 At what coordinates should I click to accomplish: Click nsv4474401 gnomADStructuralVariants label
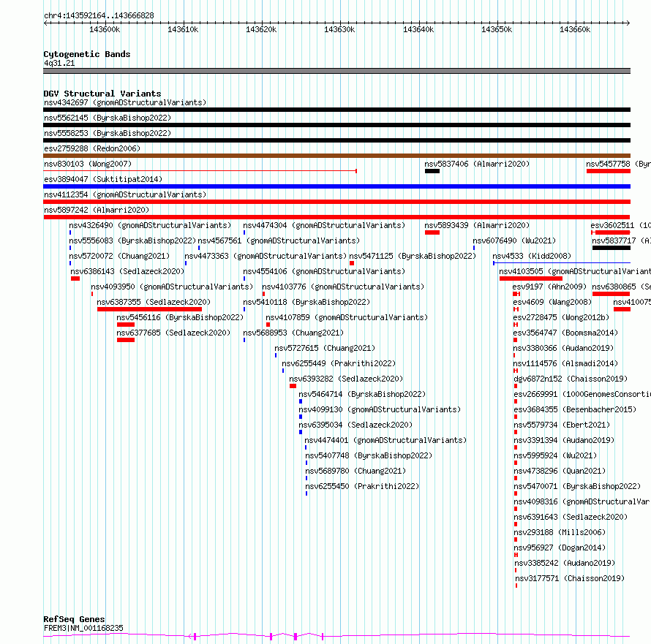[385, 440]
